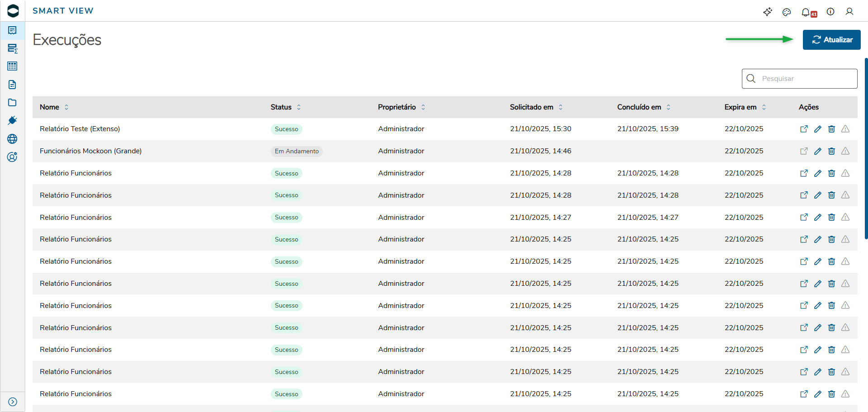Expand the sidebar with bottom arrow

(x=13, y=402)
